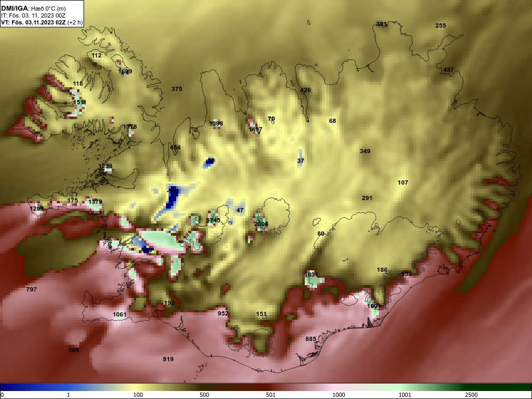Click the height label 107
Screen dimensions: 532x399
coord(403,182)
